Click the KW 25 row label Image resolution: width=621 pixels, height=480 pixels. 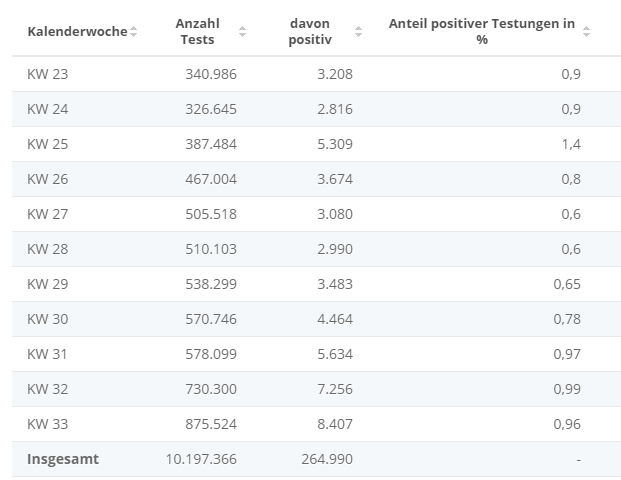click(x=47, y=144)
